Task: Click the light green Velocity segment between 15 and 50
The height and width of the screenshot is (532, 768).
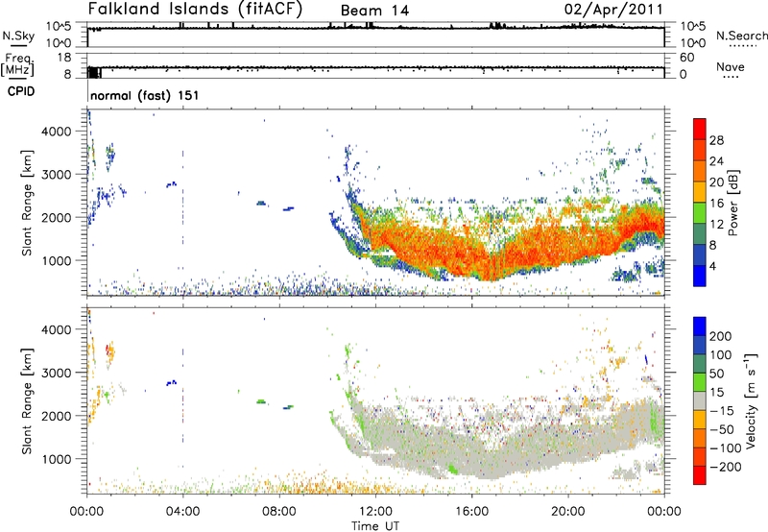Action: click(x=700, y=382)
